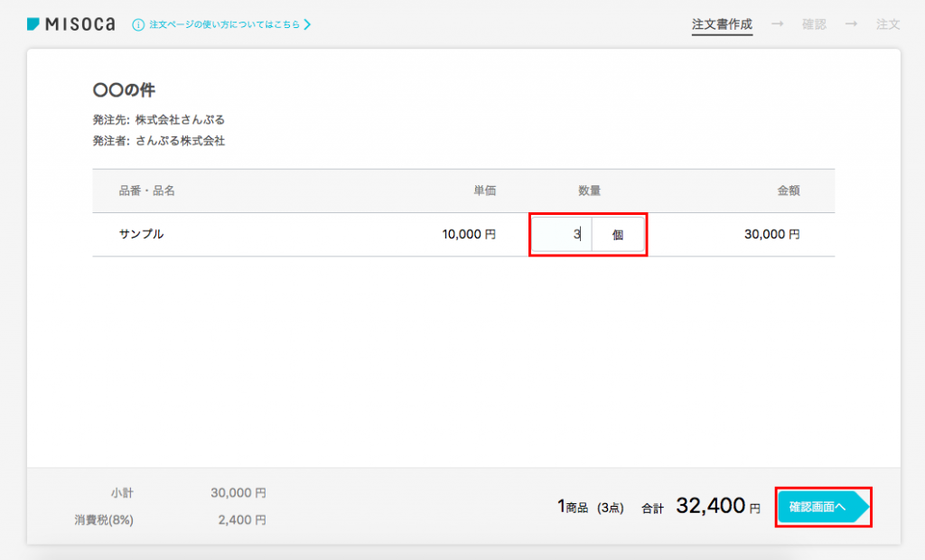Click the サンプル item name
925x560 pixels.
(x=141, y=234)
